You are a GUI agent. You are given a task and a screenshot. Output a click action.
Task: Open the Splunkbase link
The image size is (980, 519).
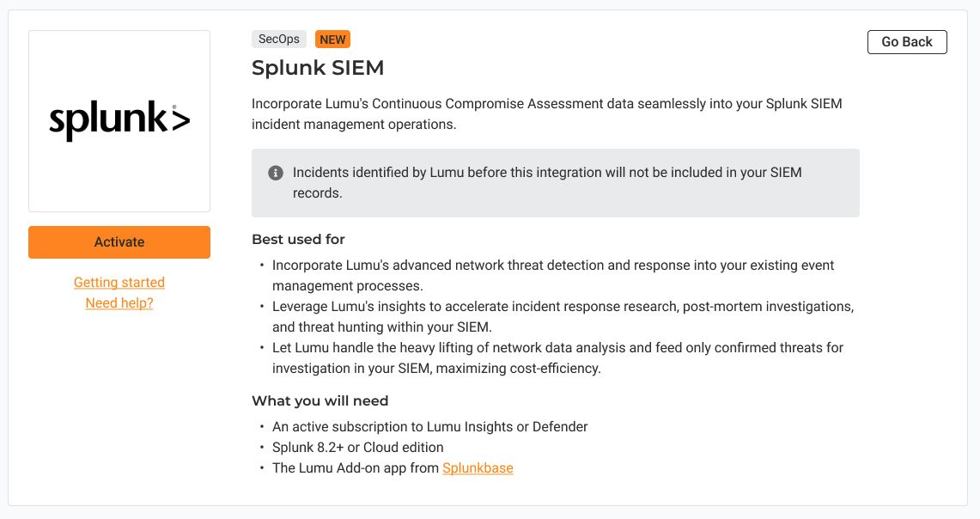click(478, 468)
